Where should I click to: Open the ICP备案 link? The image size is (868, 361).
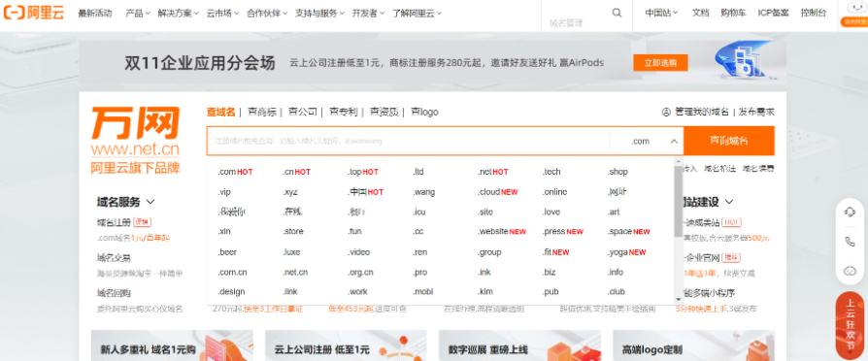[774, 14]
